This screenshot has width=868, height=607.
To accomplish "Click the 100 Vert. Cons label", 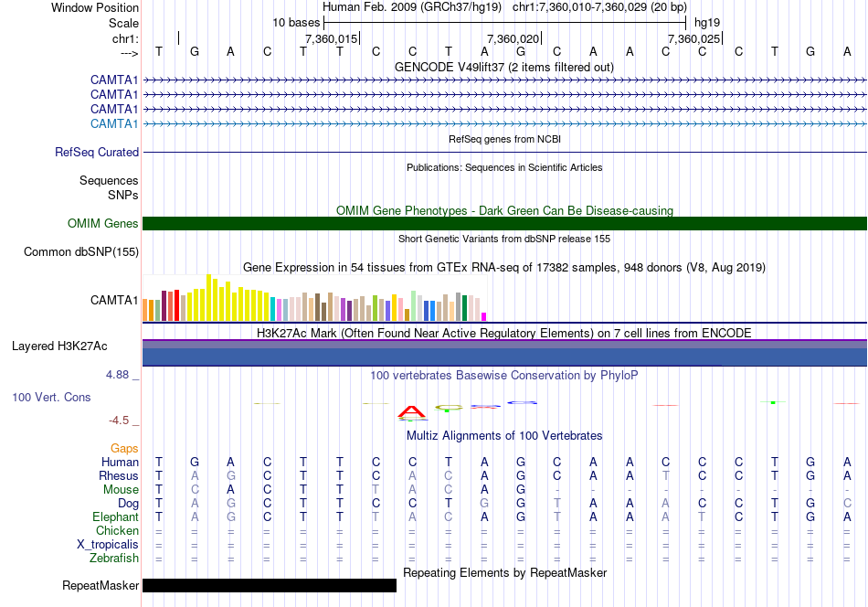I will 51,397.
